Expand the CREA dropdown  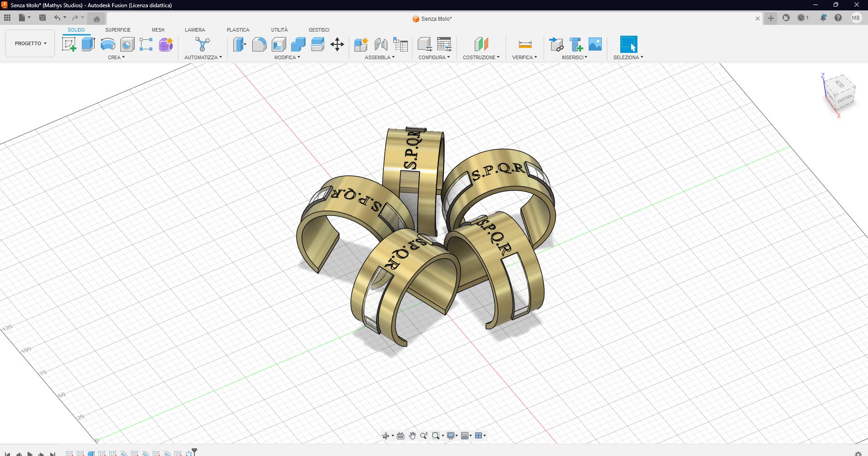point(116,57)
